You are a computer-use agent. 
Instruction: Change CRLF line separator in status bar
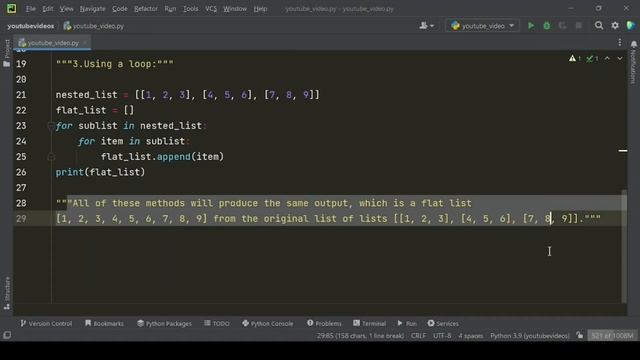coord(418,336)
